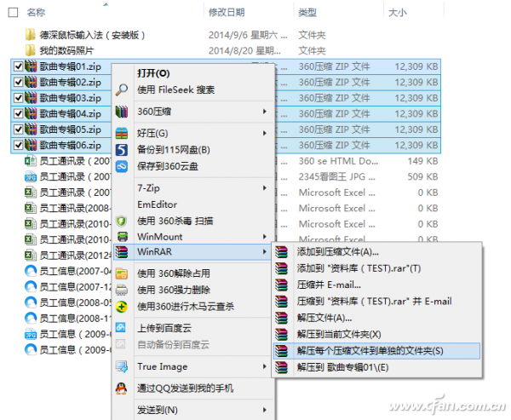Click the 360压缩 books icon

click(122, 112)
